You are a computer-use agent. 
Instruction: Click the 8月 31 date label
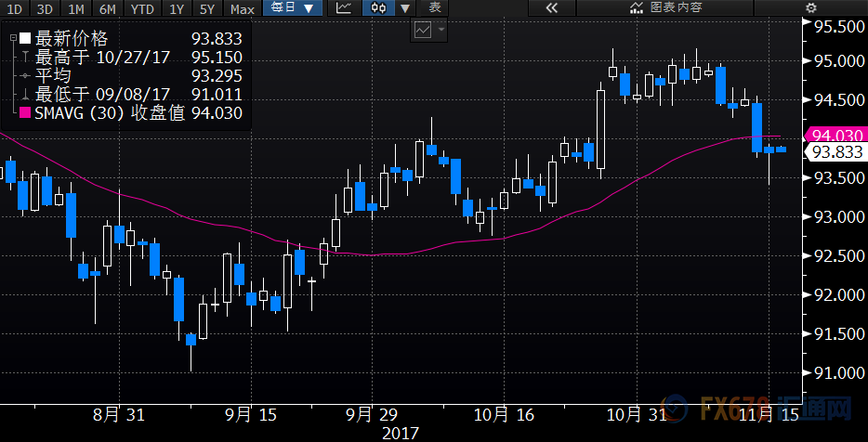tap(120, 414)
